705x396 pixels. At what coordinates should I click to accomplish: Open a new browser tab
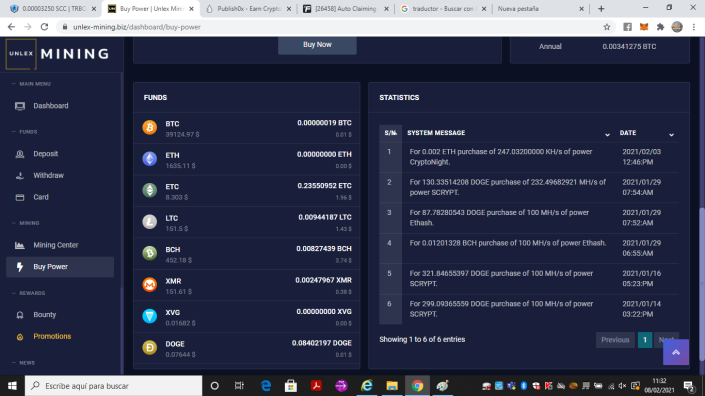[601, 9]
